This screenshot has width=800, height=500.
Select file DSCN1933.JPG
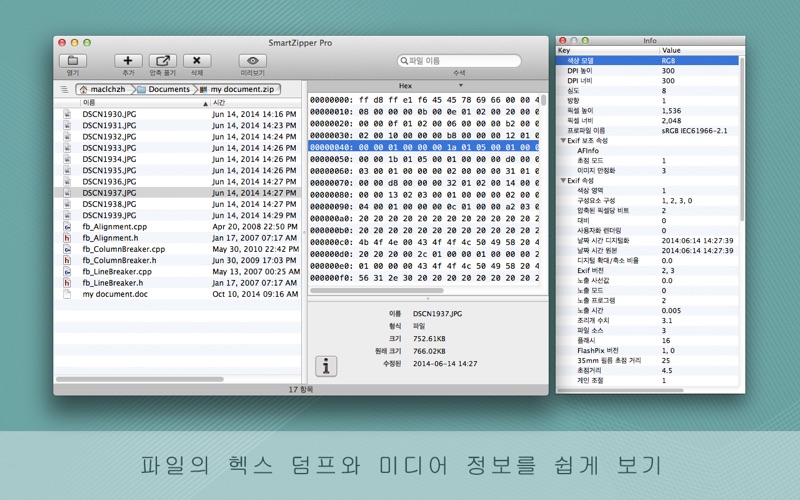[x=109, y=148]
